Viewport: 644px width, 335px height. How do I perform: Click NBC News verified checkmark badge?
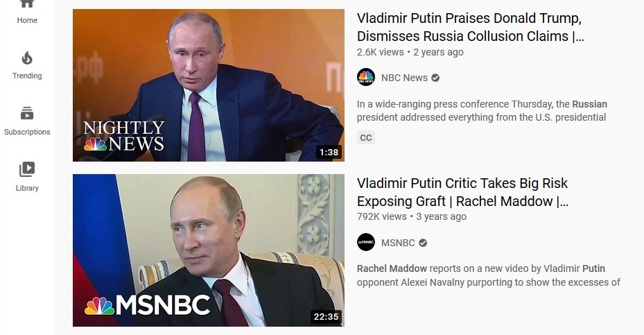[x=435, y=78]
